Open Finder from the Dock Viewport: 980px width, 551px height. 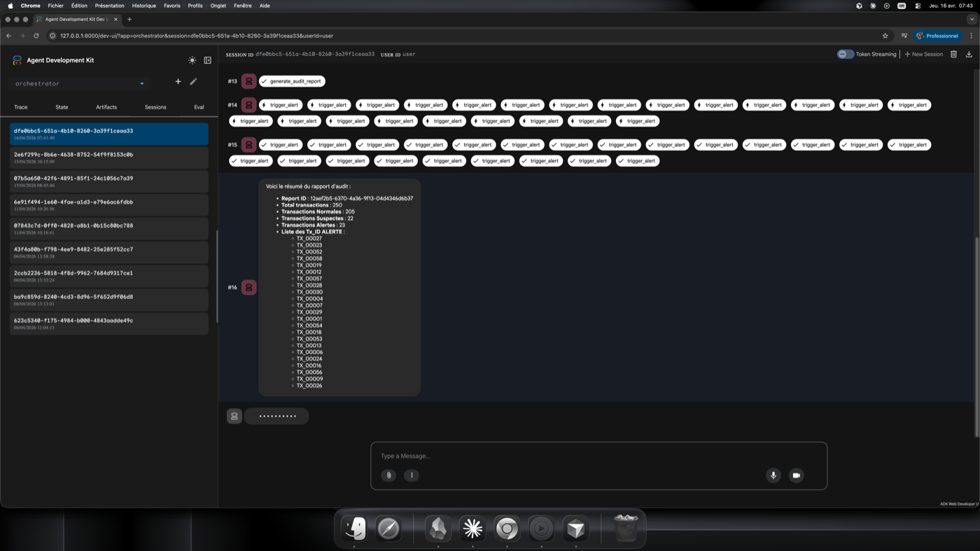point(355,529)
